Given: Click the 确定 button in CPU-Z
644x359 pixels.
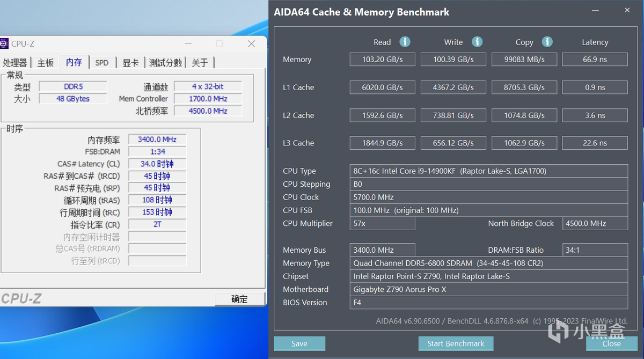Looking at the screenshot, I should click(x=239, y=299).
